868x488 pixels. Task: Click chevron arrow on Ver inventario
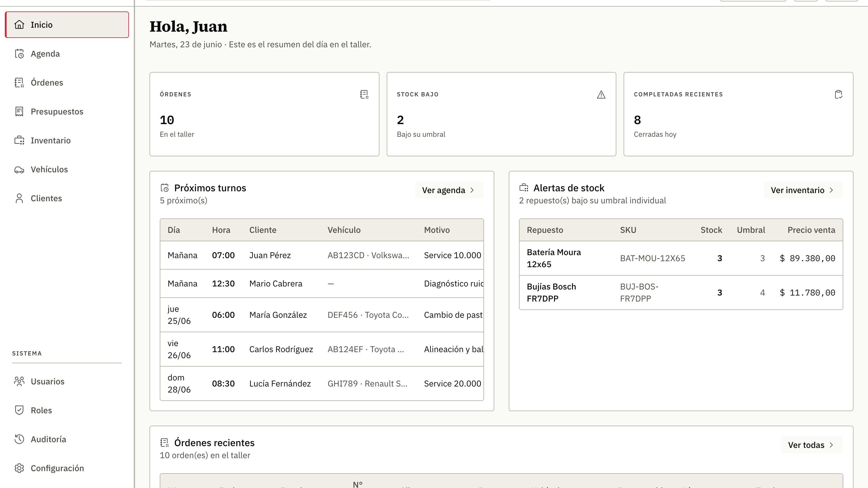point(831,190)
